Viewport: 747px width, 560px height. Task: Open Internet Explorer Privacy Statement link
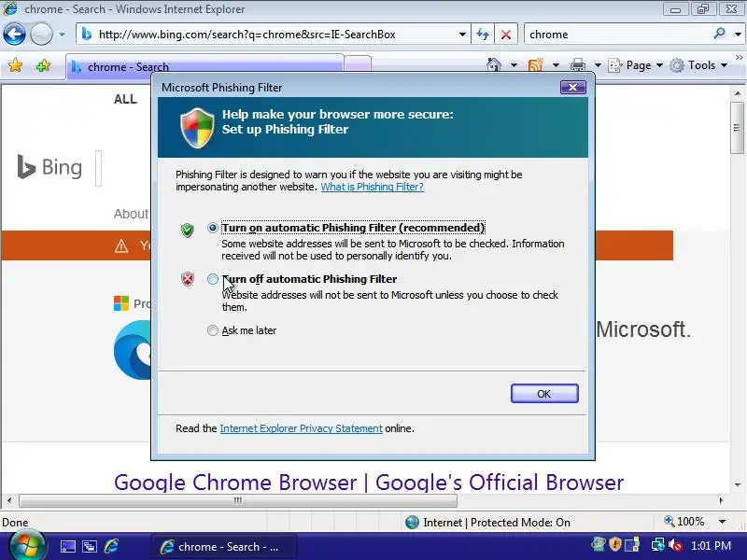(301, 428)
